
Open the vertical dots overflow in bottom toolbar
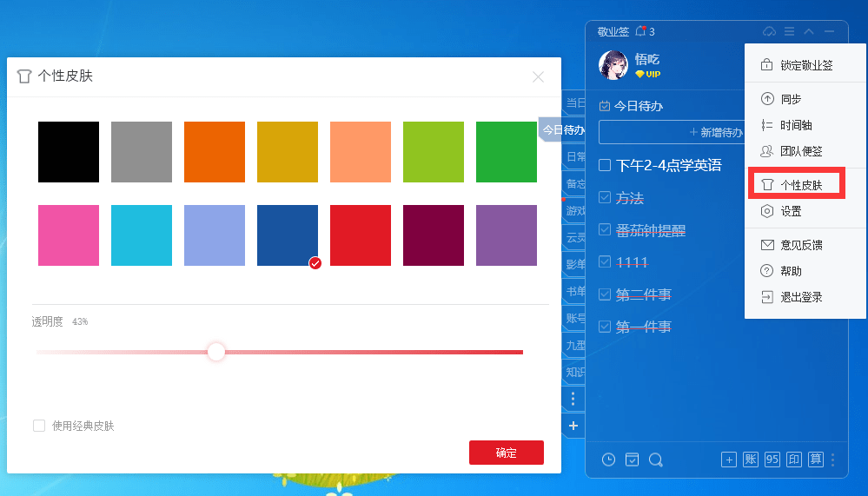click(x=833, y=460)
